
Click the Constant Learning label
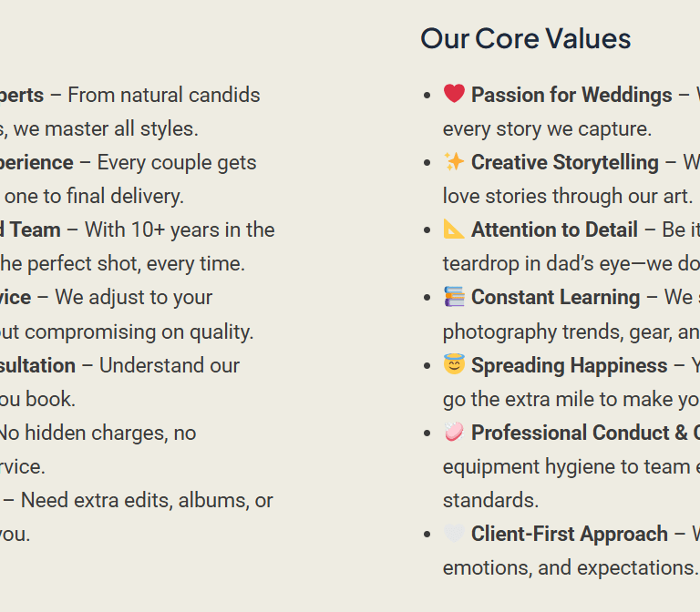click(x=555, y=298)
